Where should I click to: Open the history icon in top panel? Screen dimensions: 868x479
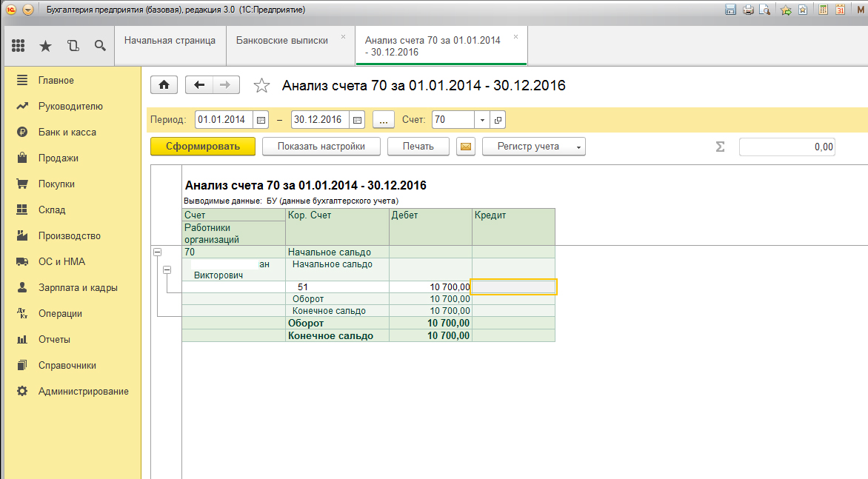tap(73, 46)
